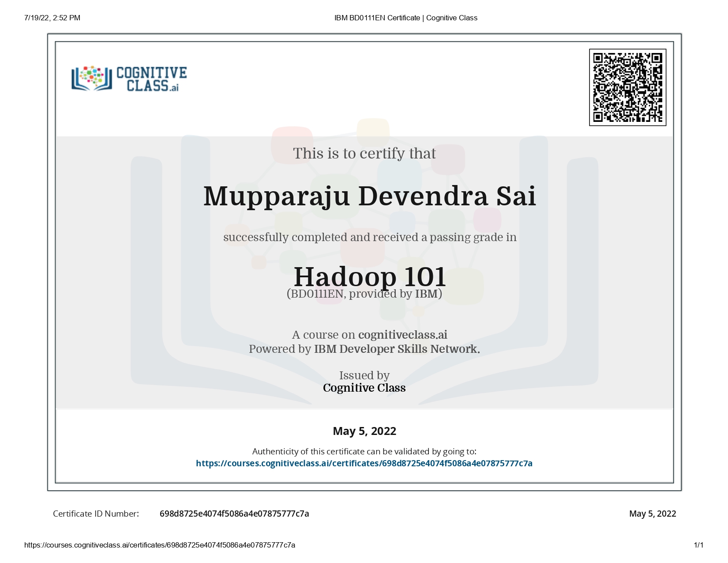
Task: Click the bold cognitiveclass.ai text
Action: [x=402, y=335]
